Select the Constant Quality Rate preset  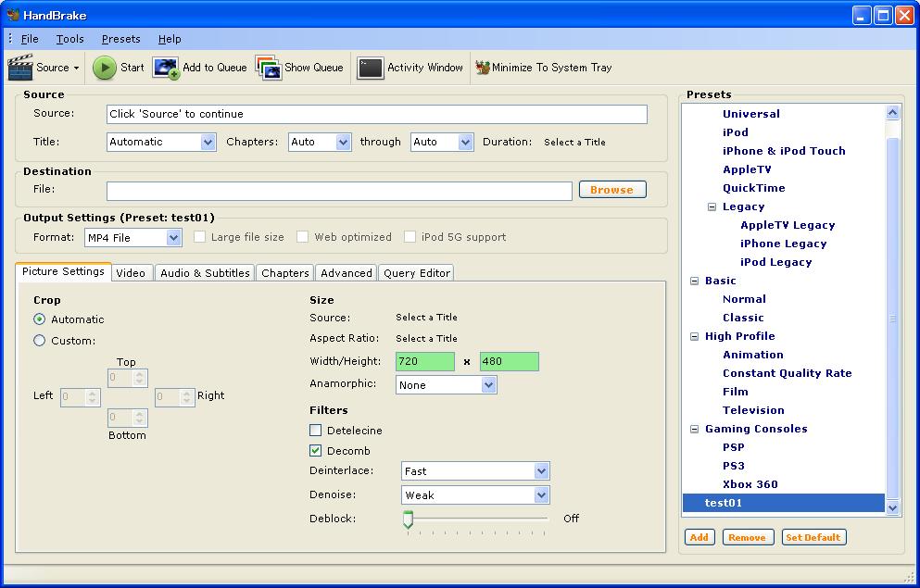pyautogui.click(x=787, y=373)
